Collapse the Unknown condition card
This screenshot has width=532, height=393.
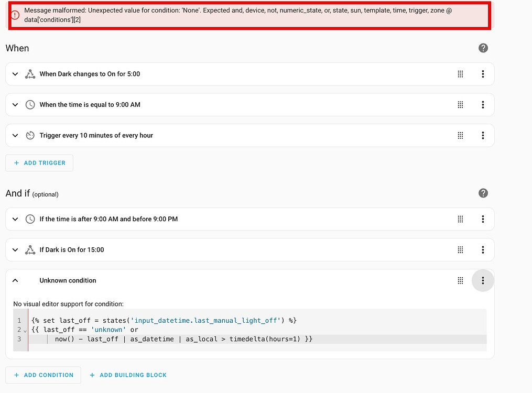(x=15, y=281)
